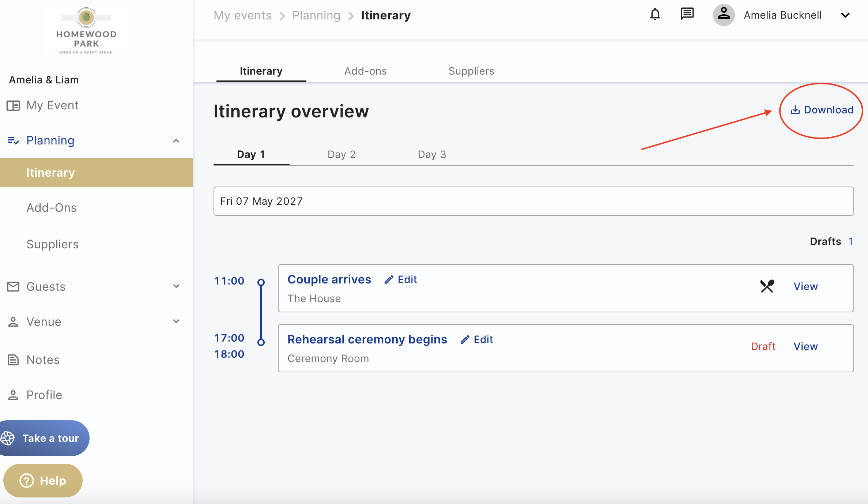Click the Itinerary breadcrumb text
Screen dimensions: 868x504
click(x=386, y=15)
